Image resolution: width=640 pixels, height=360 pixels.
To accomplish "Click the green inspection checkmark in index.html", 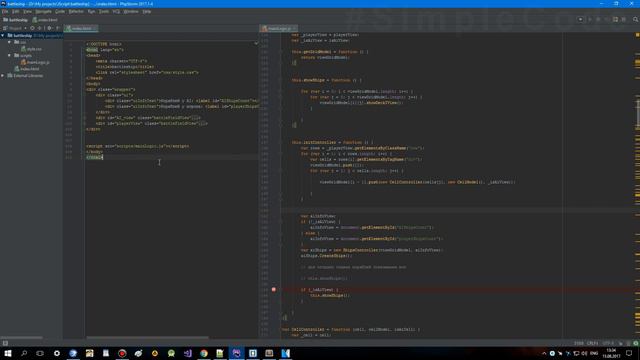I will click(x=256, y=43).
